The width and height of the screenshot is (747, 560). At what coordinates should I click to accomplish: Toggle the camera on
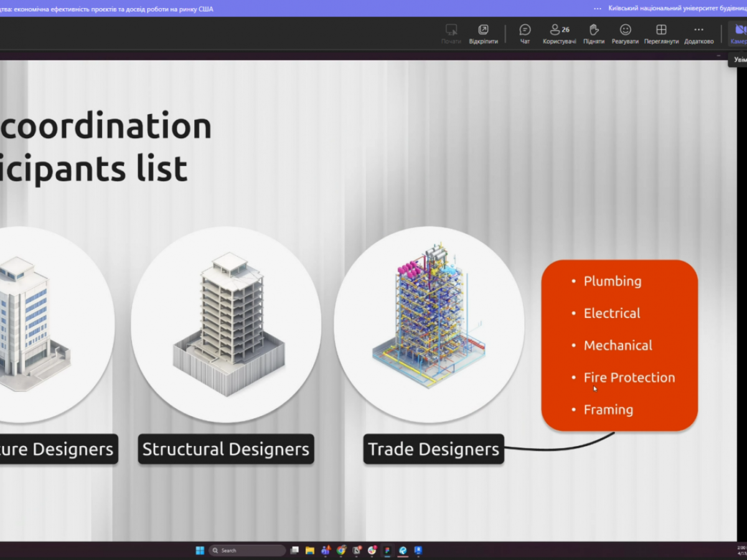[739, 34]
